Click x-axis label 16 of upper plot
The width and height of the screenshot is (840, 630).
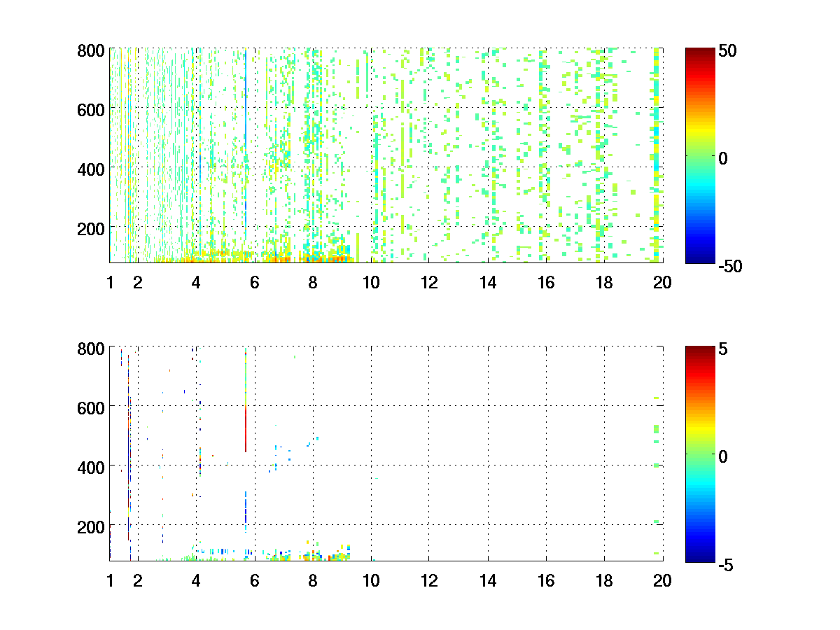pos(546,283)
